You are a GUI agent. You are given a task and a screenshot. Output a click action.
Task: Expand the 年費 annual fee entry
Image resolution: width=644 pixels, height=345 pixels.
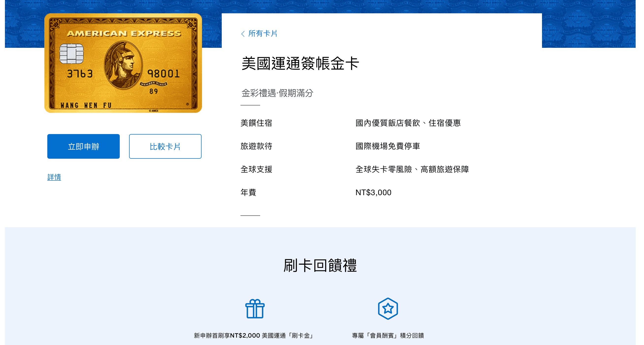point(248,192)
